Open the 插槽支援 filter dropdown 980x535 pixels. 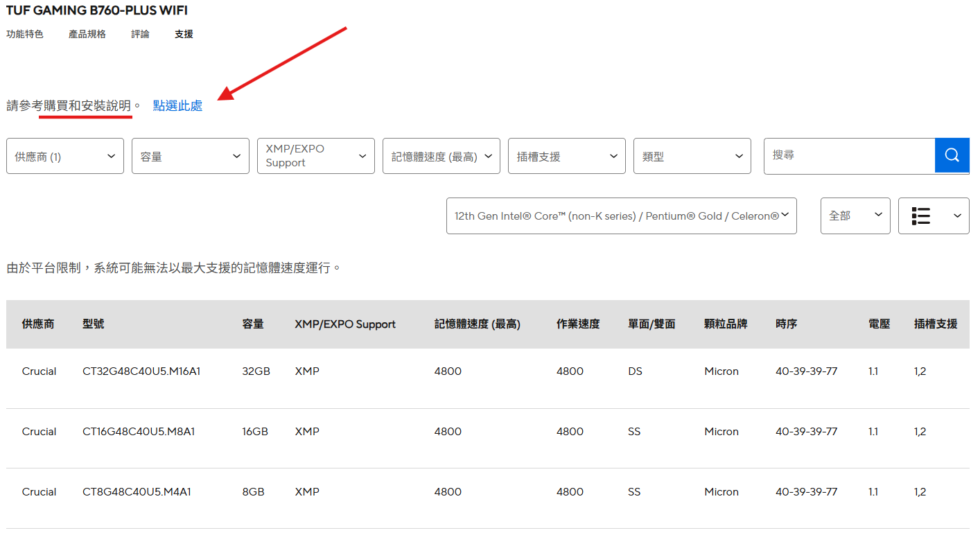pos(567,156)
